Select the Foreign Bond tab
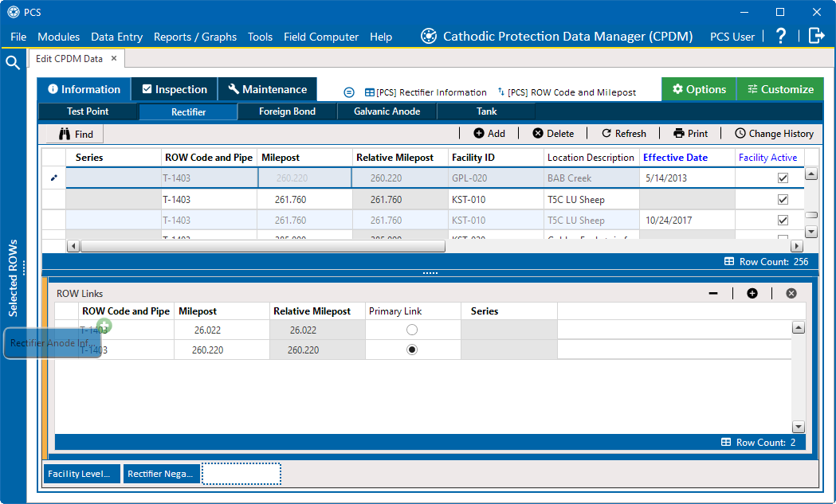The width and height of the screenshot is (836, 504). 288,111
